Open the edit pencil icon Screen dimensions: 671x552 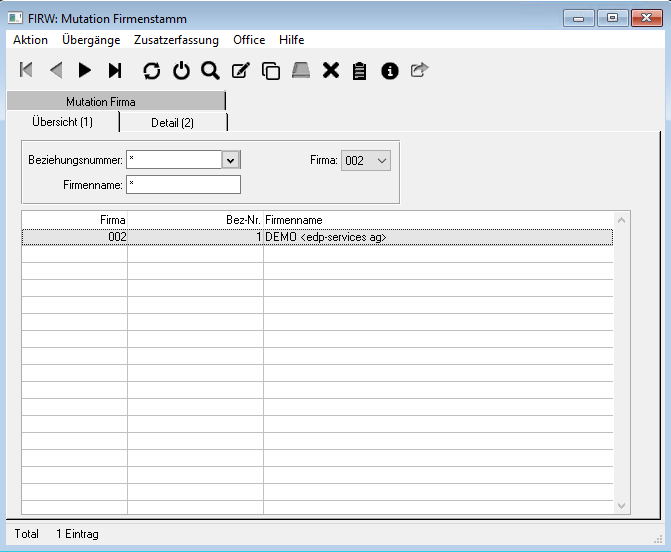[x=240, y=70]
